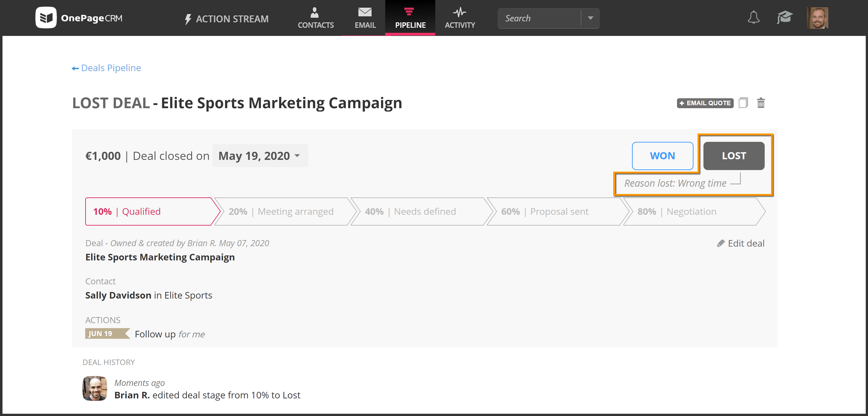Open contact Sally Davidson
Viewport: 868px width, 416px height.
(118, 295)
